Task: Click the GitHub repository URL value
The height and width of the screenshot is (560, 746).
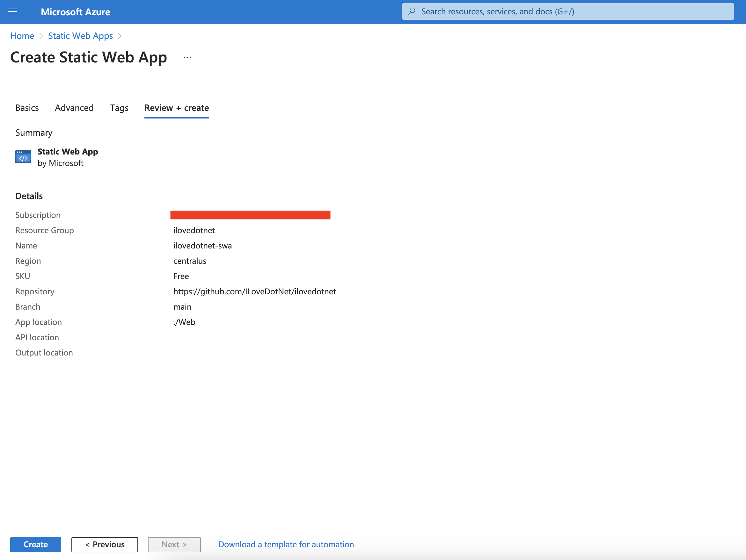Action: [x=255, y=292]
